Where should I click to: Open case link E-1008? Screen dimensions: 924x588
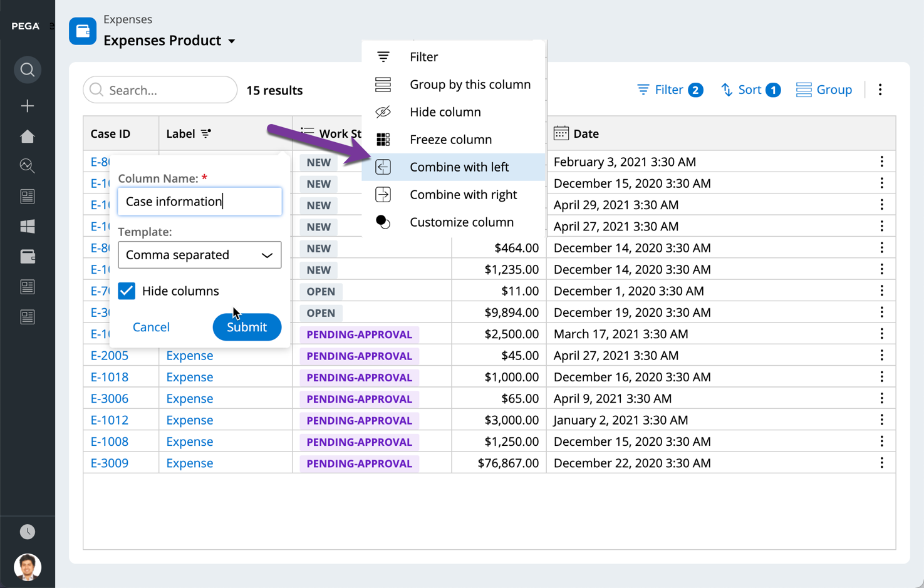(x=109, y=441)
